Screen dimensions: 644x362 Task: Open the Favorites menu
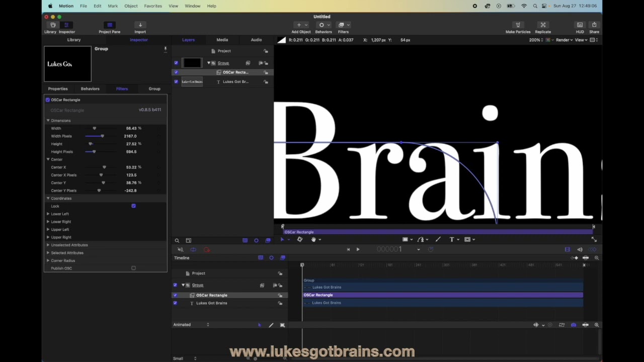coord(153,6)
